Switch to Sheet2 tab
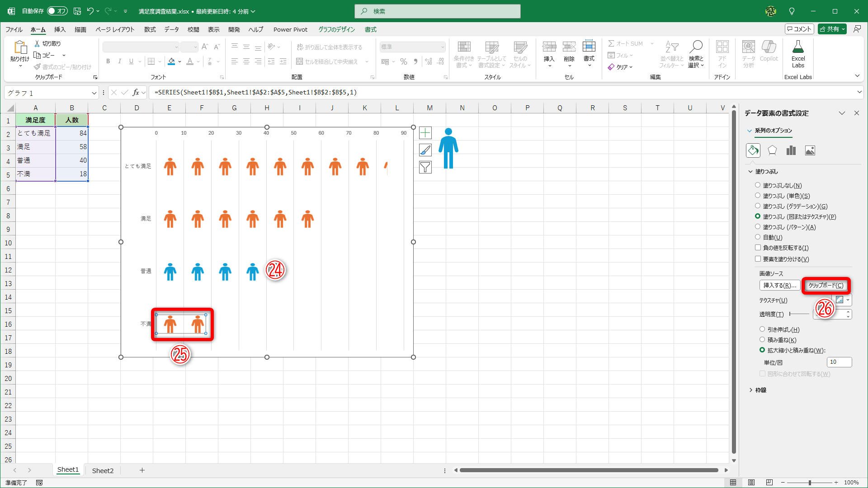868x488 pixels. tap(103, 470)
